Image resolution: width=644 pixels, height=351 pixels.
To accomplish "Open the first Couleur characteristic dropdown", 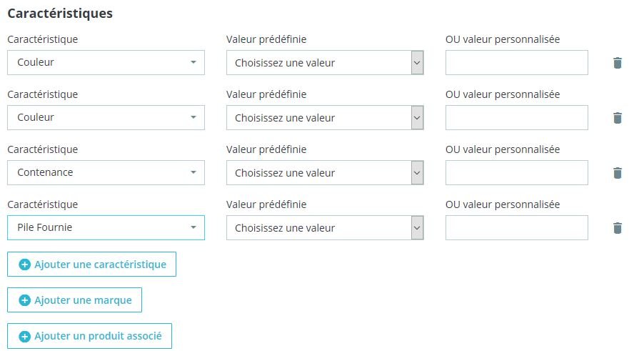I will (x=106, y=62).
